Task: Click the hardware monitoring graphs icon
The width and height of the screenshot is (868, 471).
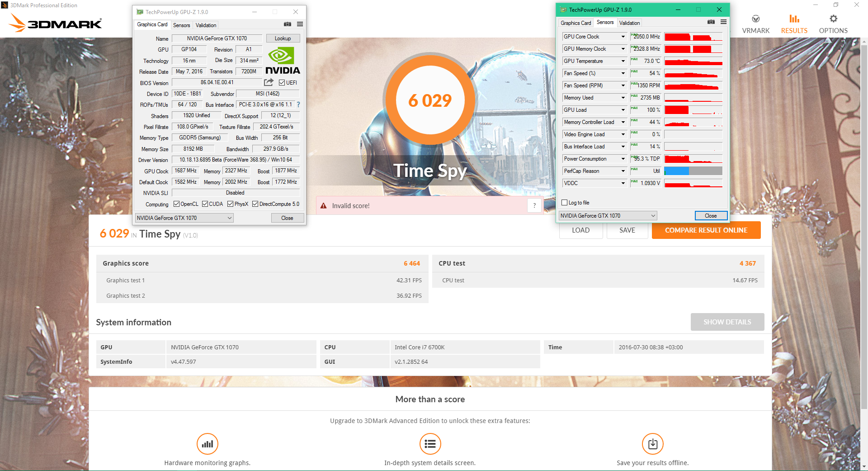Action: [208, 444]
